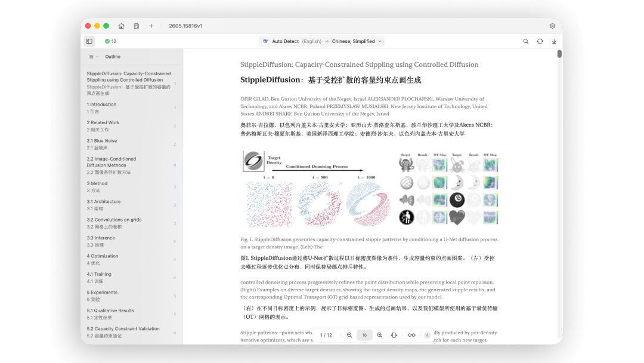
Task: Jump to 5 Experiments section
Action: pyautogui.click(x=131, y=296)
